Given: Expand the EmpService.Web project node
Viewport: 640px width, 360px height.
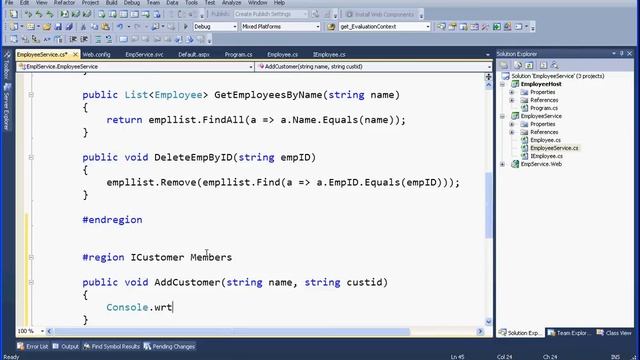Looking at the screenshot, I should click(x=503, y=164).
